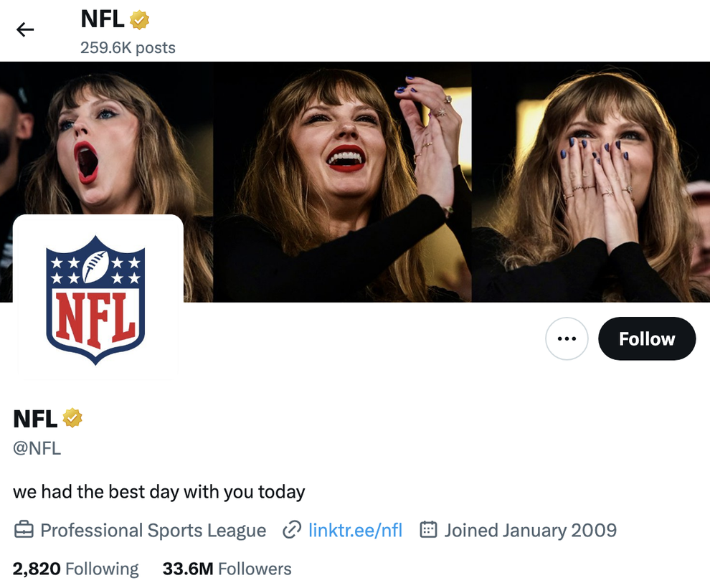This screenshot has width=710, height=588.
Task: Expand profile options via the three-dot circle
Action: click(x=567, y=338)
